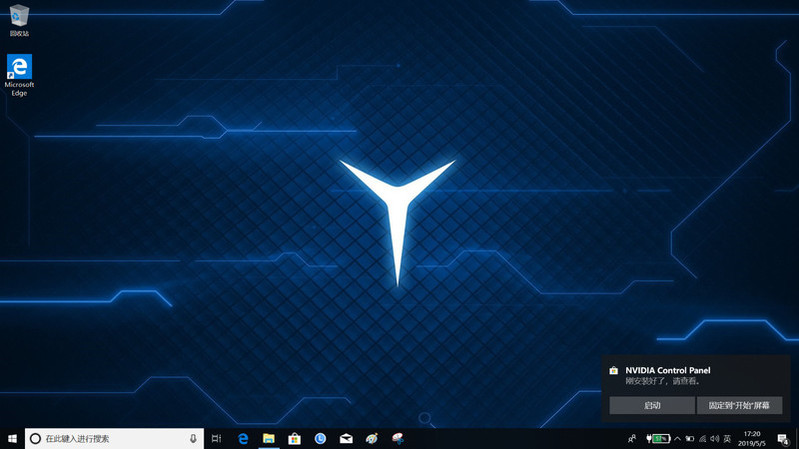Open Task View from the taskbar
Screen dimensions: 799x449
click(216, 439)
